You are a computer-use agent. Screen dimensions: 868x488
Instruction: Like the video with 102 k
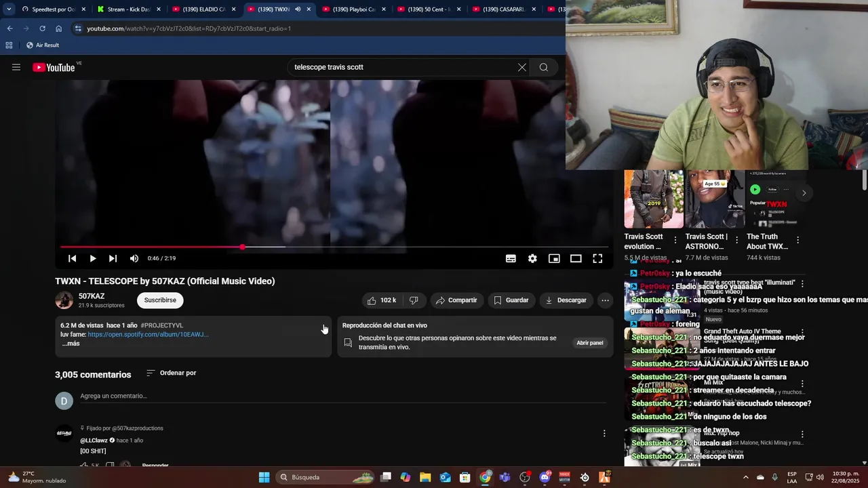click(381, 300)
